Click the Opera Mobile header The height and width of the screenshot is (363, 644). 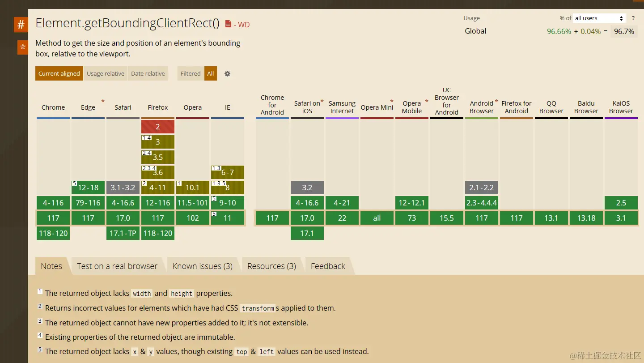[412, 107]
